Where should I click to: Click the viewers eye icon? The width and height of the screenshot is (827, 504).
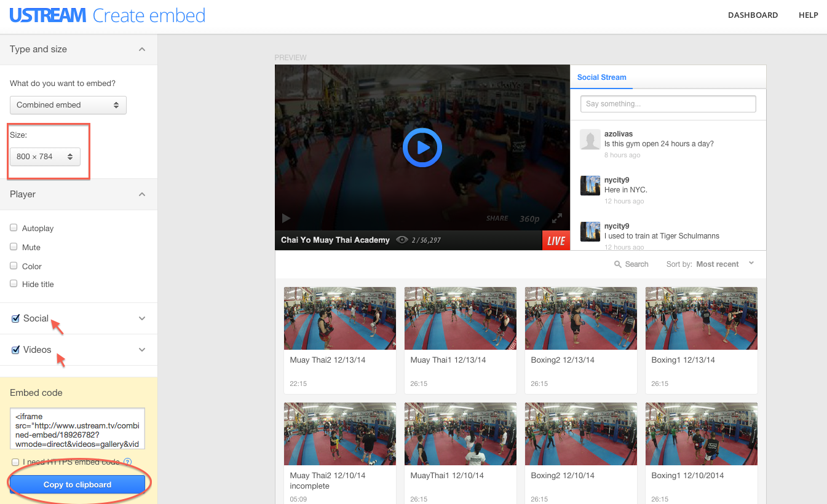pos(402,240)
